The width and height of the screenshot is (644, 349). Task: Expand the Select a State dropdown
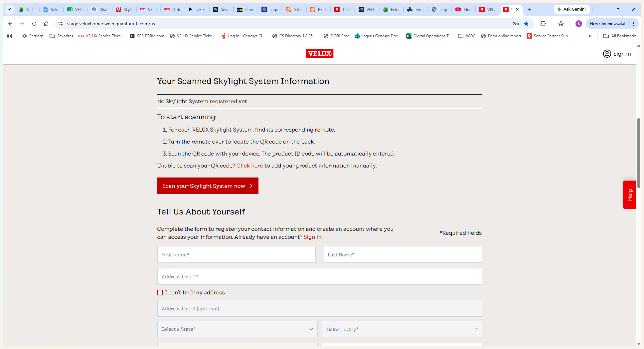(237, 329)
